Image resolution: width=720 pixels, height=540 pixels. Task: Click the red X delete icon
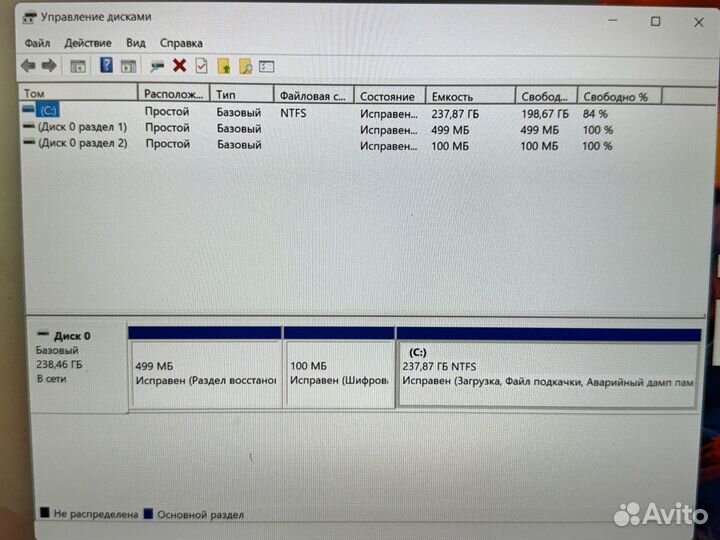[x=180, y=66]
